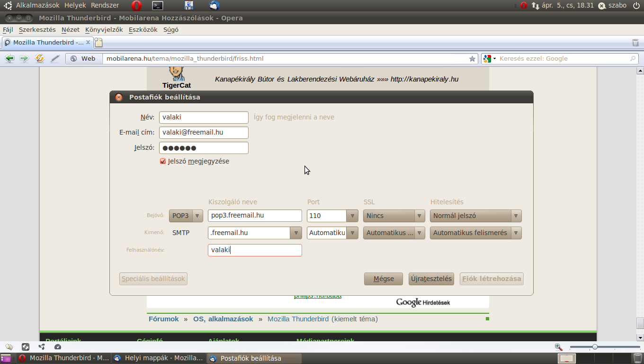Image resolution: width=644 pixels, height=364 pixels.
Task: Open the outgoing SSL Automatikus dropdown
Action: pyautogui.click(x=394, y=233)
